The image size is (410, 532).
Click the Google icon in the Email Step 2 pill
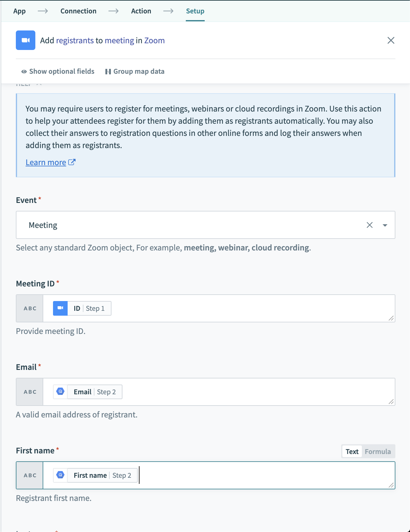[x=60, y=392]
